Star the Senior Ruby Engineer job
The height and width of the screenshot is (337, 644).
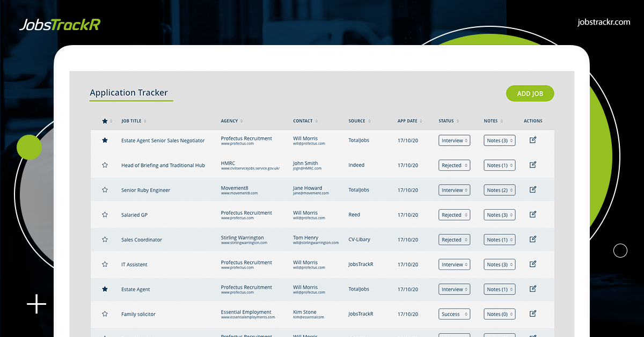click(x=105, y=189)
